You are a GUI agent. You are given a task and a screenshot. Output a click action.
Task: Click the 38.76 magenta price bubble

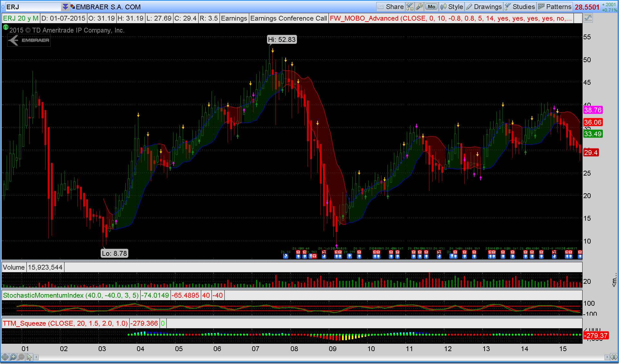pyautogui.click(x=593, y=110)
